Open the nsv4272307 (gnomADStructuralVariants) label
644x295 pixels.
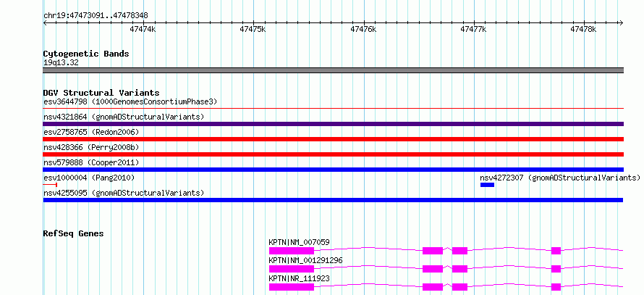pos(560,178)
